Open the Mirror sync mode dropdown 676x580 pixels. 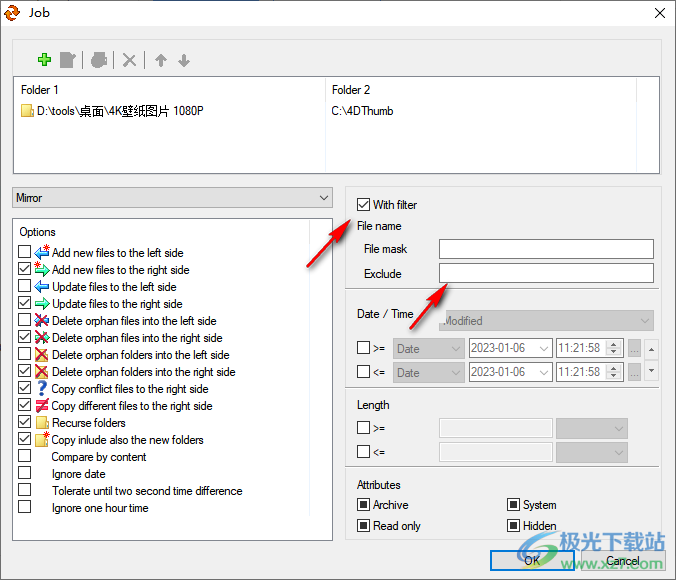click(172, 198)
